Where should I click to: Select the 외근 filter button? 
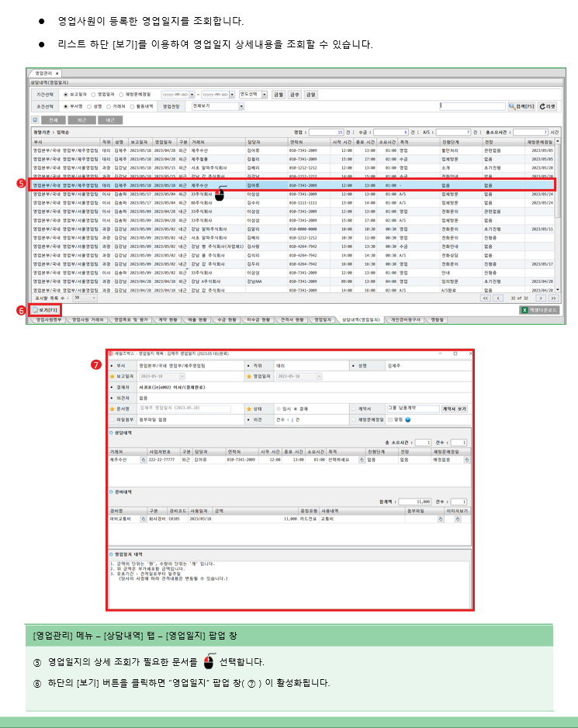click(x=81, y=120)
